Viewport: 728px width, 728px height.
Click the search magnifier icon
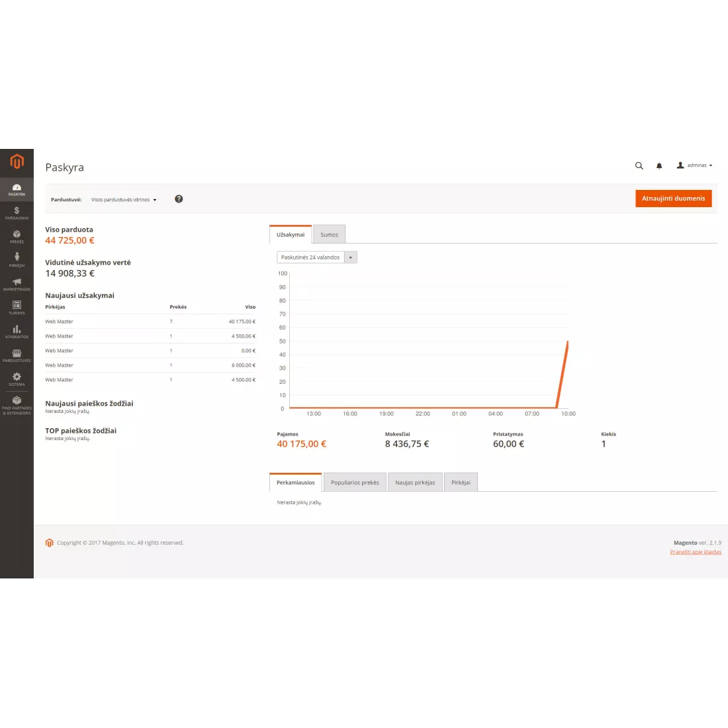click(x=639, y=165)
